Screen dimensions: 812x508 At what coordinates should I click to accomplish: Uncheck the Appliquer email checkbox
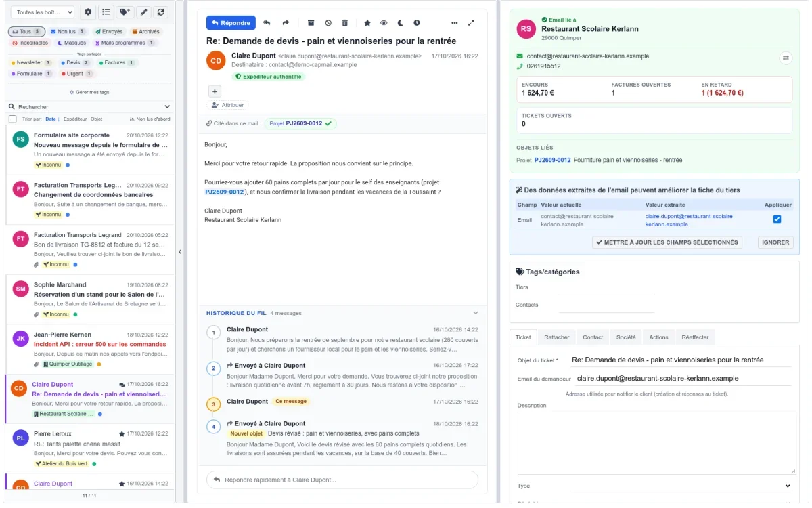[x=777, y=219]
